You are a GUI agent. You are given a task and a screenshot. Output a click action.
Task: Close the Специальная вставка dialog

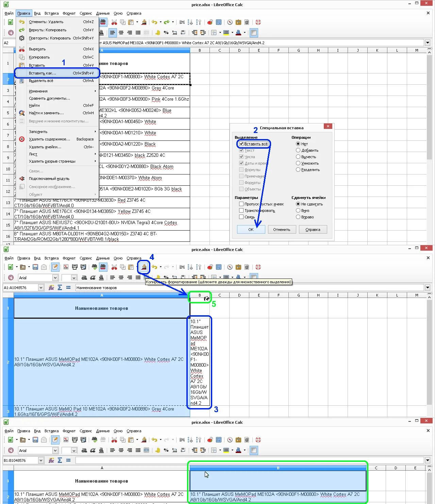pyautogui.click(x=328, y=126)
